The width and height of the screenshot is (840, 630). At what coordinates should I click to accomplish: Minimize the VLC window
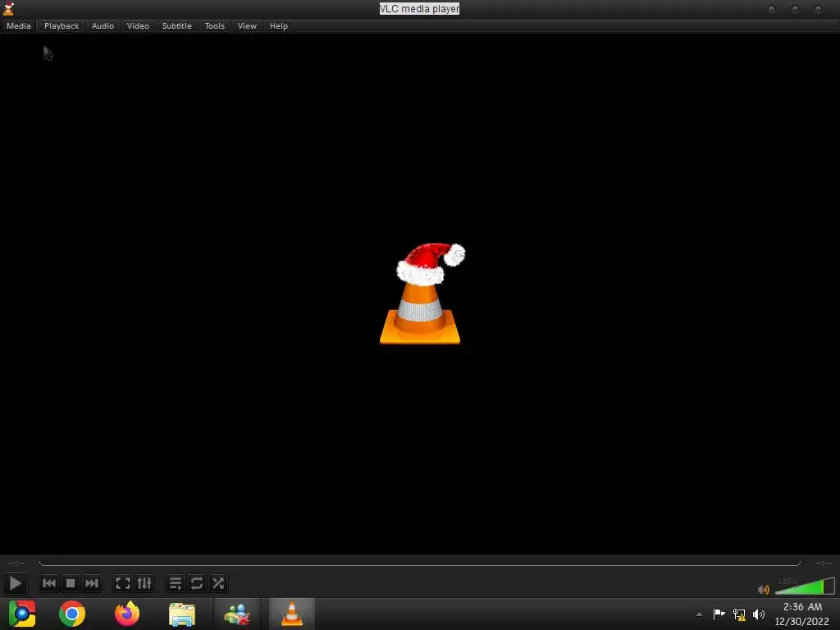click(x=771, y=9)
